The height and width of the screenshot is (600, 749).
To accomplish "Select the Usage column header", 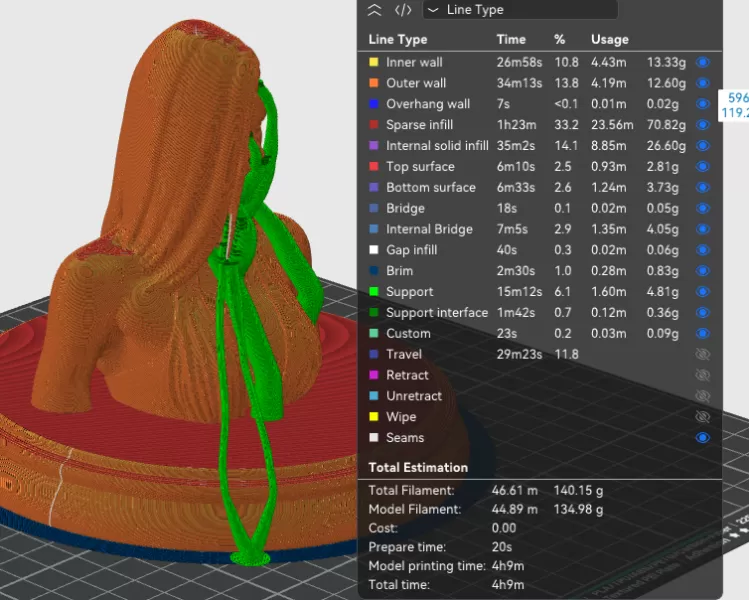I will point(609,39).
